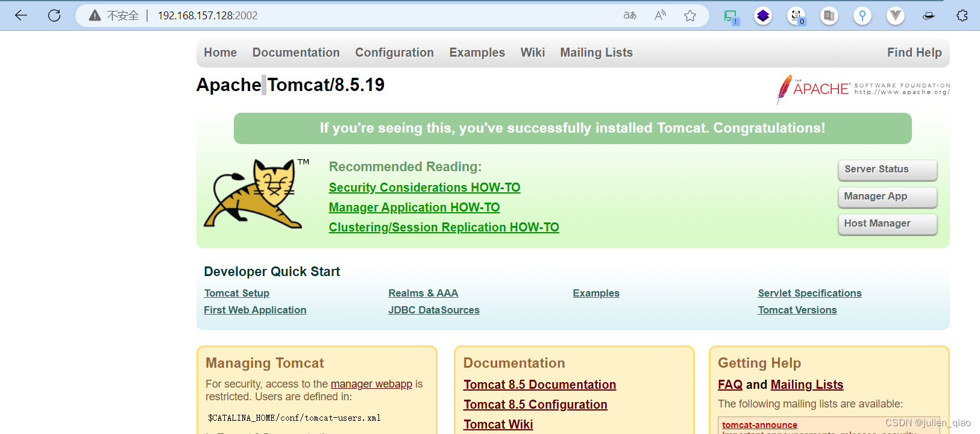Open the JDBC DataSources link
Screen dimensions: 980x434
434,310
